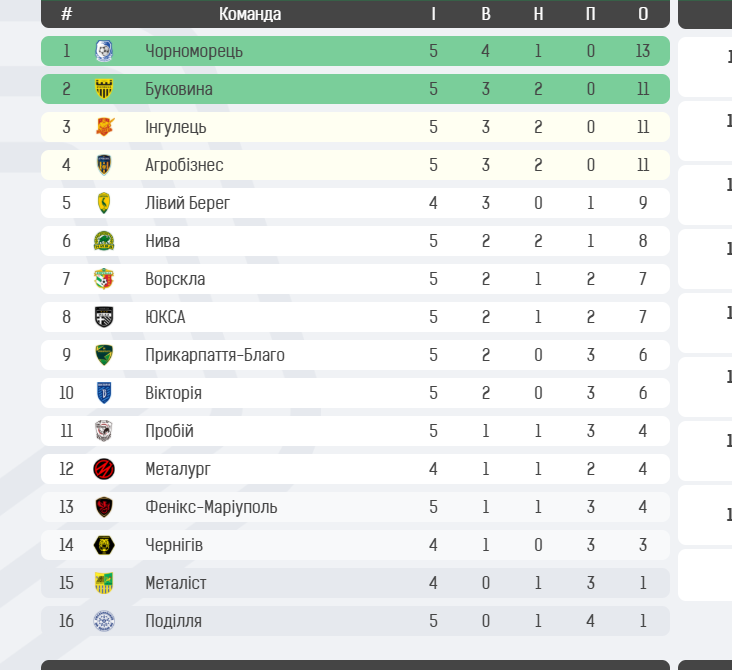Click the Буковина team crest

pyautogui.click(x=104, y=89)
